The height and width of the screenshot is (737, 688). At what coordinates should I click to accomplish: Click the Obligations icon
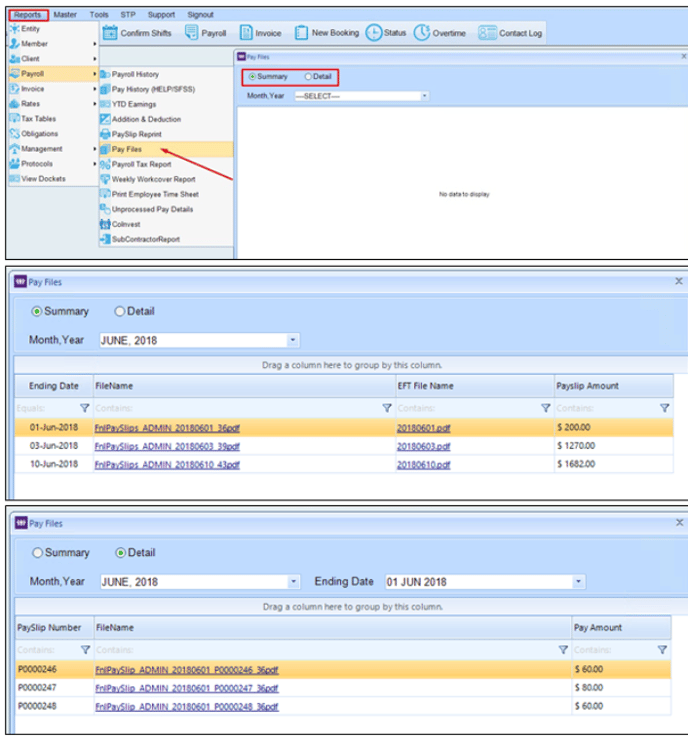click(x=15, y=134)
